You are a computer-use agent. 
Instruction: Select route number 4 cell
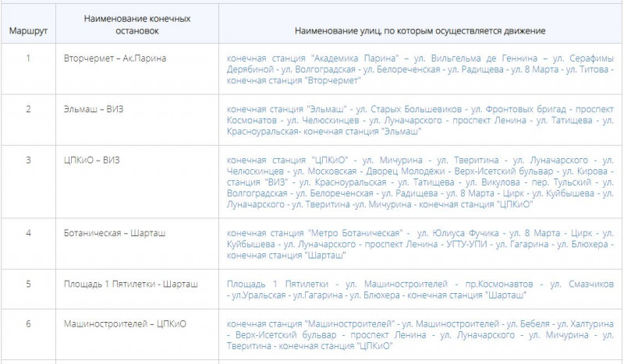[x=27, y=233]
